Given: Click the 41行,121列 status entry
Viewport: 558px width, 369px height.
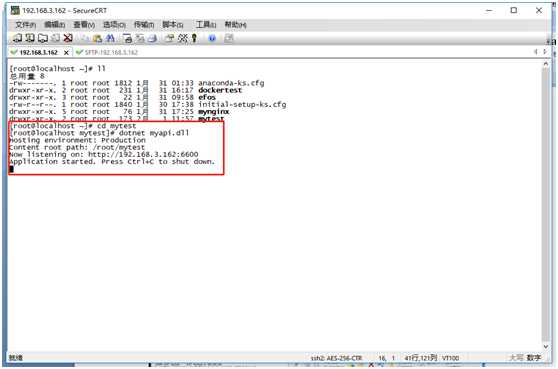Looking at the screenshot, I should tap(421, 358).
